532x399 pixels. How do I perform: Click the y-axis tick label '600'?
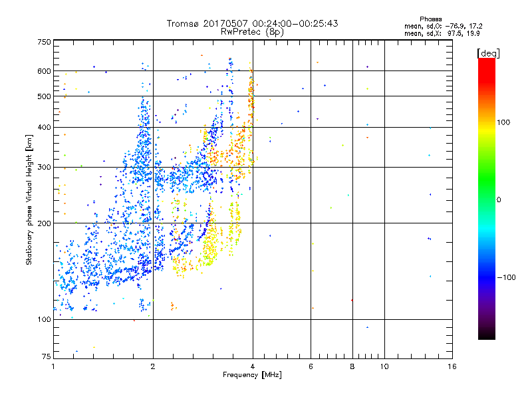click(44, 71)
